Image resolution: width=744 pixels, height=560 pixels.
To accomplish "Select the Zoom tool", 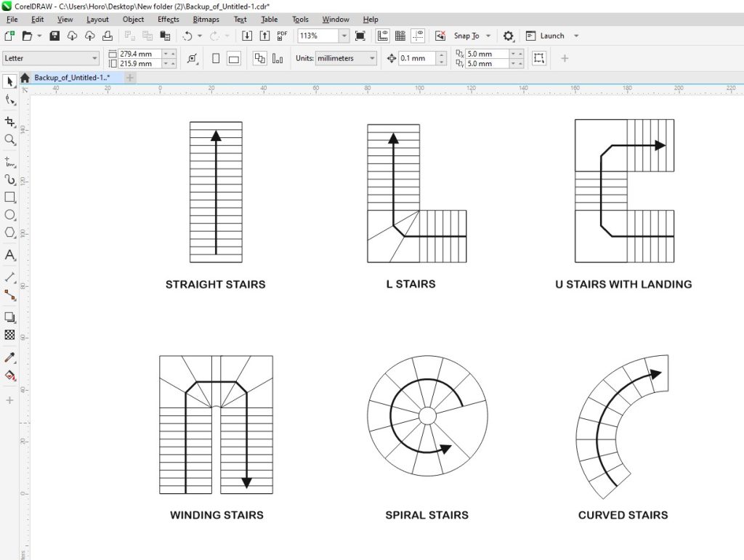I will click(x=9, y=140).
